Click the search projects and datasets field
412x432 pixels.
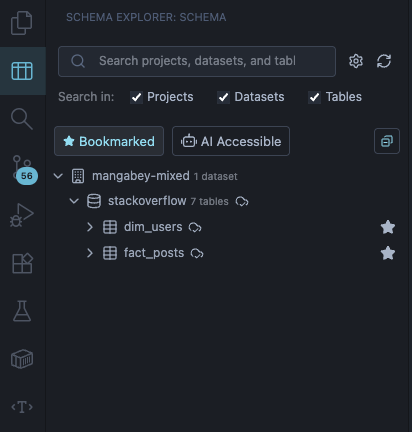pyautogui.click(x=197, y=61)
